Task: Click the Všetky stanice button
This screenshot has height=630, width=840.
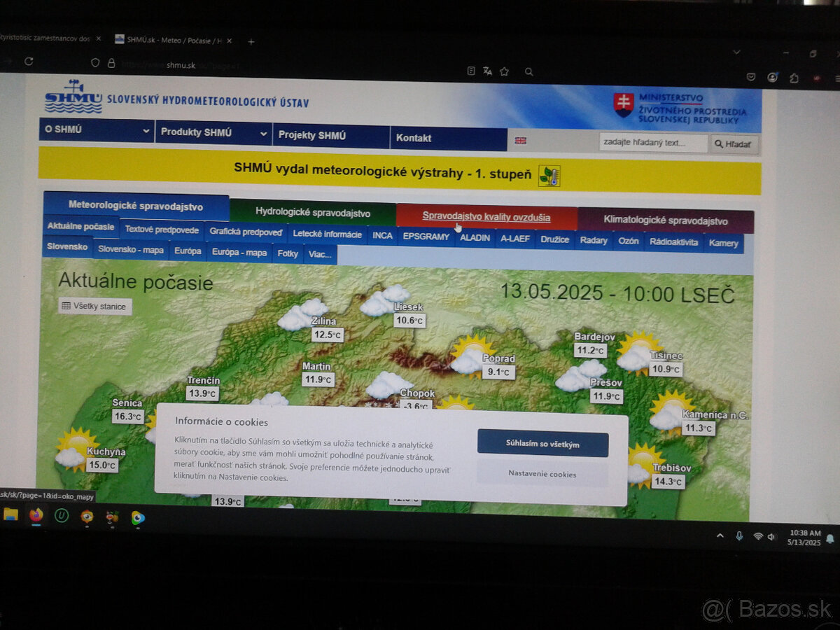Action: tap(95, 307)
